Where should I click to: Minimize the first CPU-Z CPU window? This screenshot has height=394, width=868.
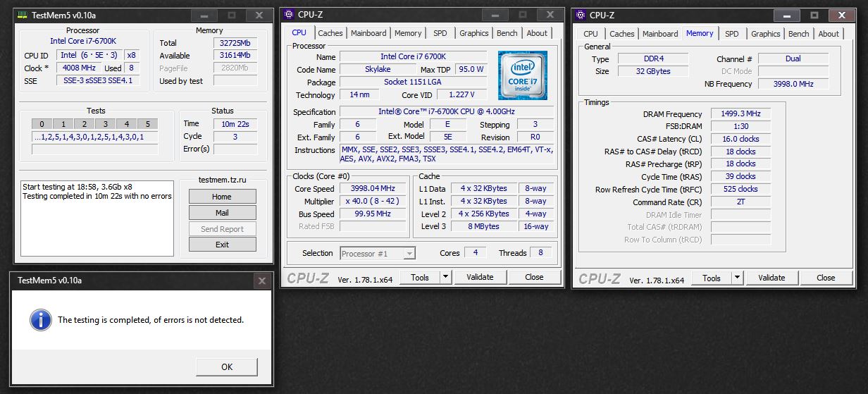pos(495,14)
